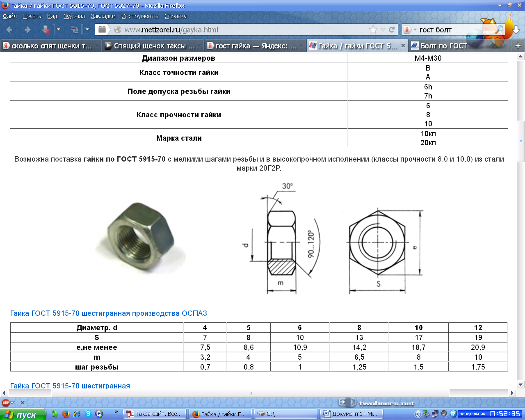
Task: Click the downloads icon with red X
Action: tap(46, 30)
